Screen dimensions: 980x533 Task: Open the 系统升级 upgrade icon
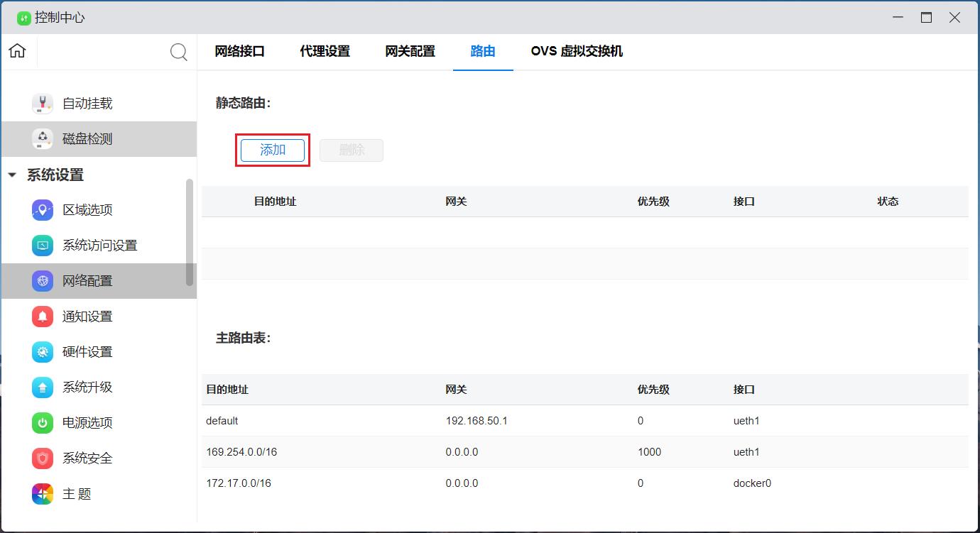click(x=43, y=388)
